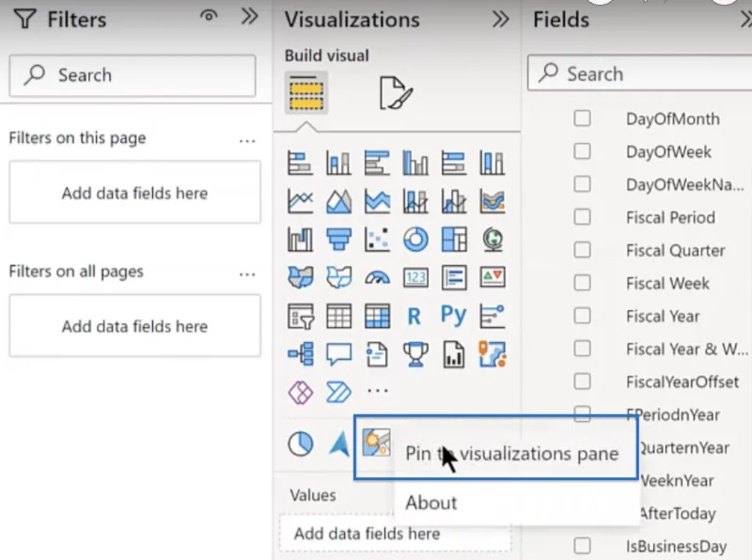This screenshot has height=560, width=752.
Task: Select the Ribbon chart visual
Action: point(492,201)
